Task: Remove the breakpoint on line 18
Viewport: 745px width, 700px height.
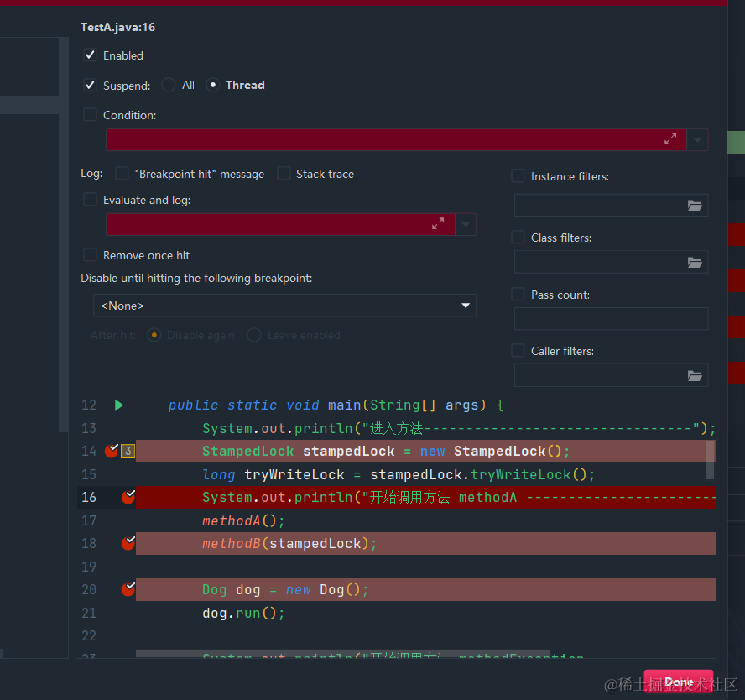Action: pyautogui.click(x=128, y=543)
